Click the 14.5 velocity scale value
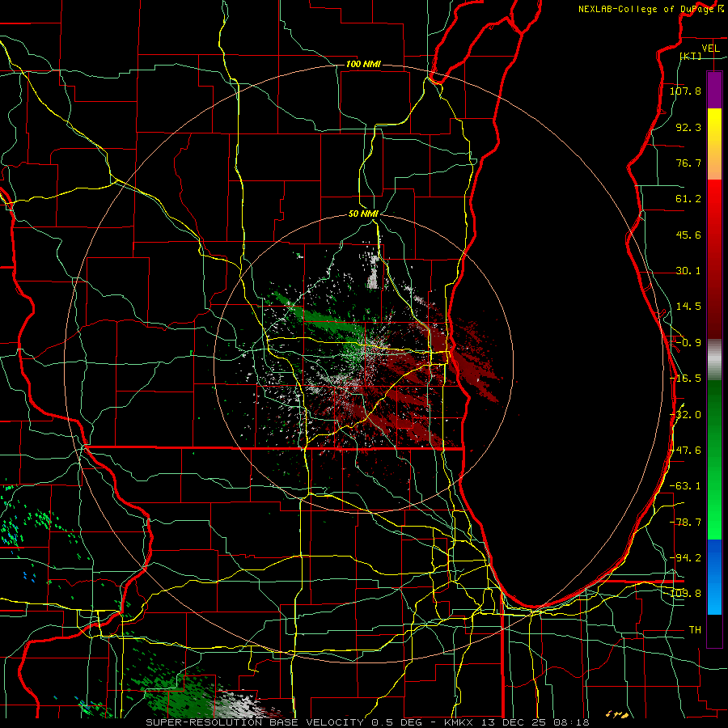 [x=688, y=307]
